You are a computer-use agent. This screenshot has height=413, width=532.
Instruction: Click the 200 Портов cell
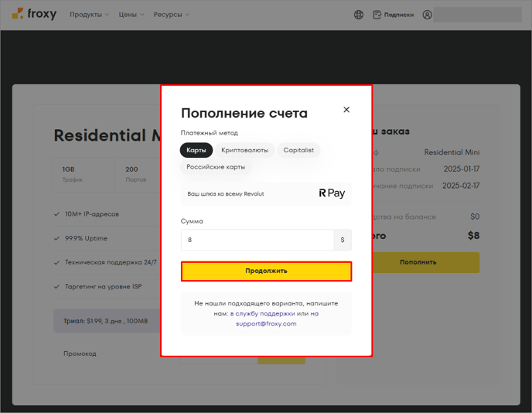[138, 175]
